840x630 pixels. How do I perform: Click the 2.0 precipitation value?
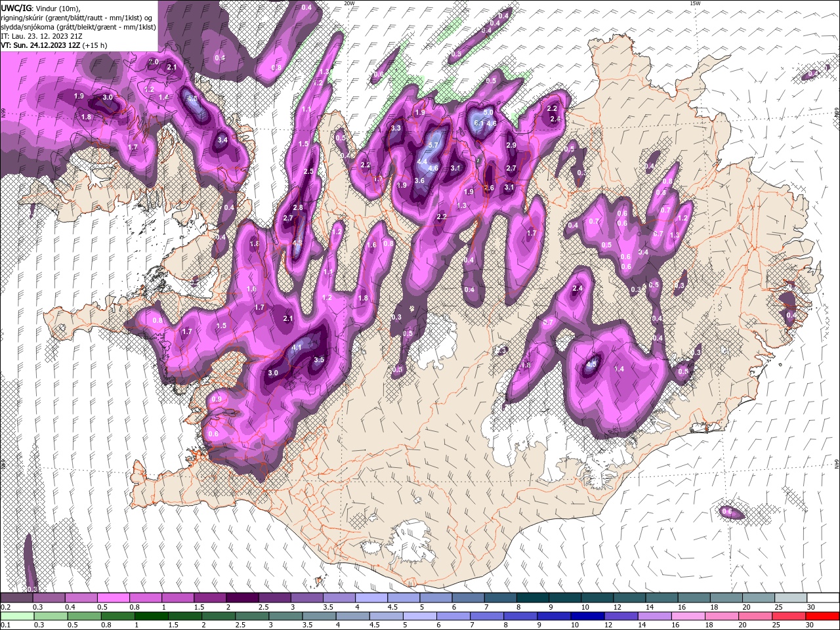click(x=154, y=62)
